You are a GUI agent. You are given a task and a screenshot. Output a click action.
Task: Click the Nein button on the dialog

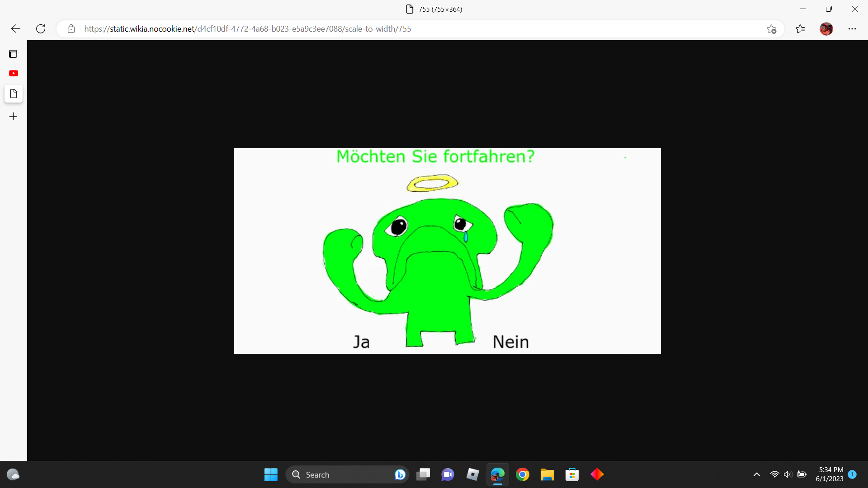pyautogui.click(x=510, y=342)
